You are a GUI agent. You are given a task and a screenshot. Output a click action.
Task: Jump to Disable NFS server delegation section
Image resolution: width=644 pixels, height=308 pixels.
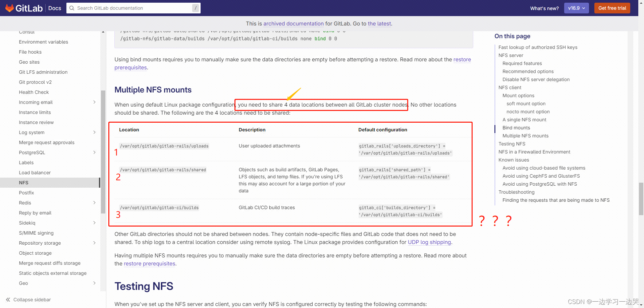[x=536, y=79]
